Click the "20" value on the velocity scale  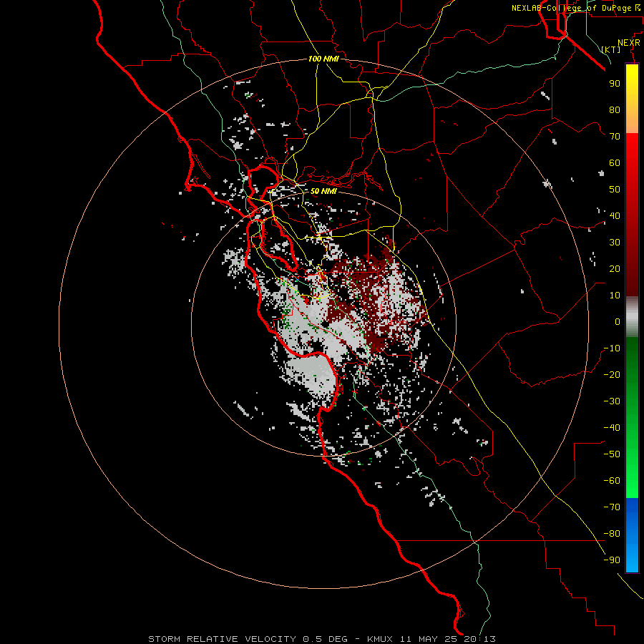(615, 269)
